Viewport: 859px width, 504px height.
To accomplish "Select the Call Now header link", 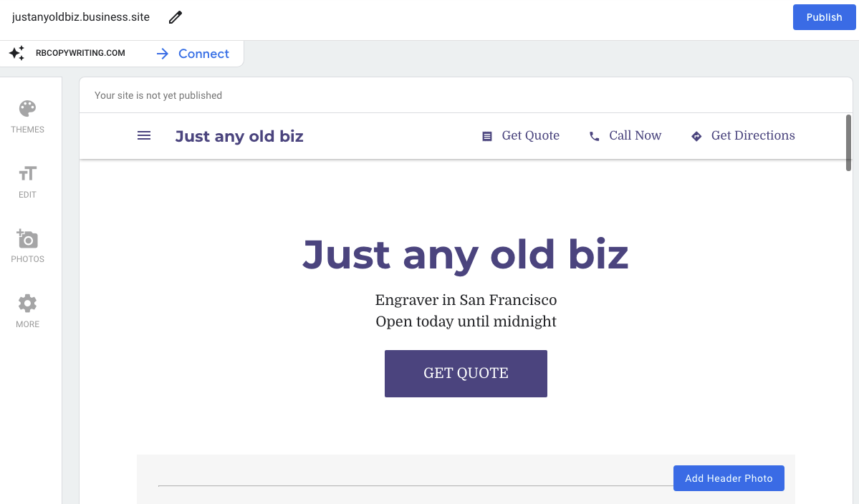I will [x=635, y=136].
